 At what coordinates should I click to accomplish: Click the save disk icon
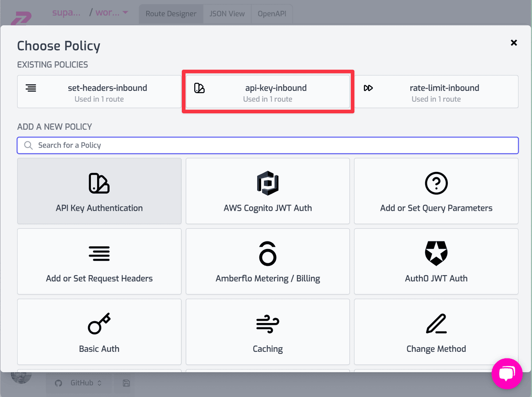126,383
